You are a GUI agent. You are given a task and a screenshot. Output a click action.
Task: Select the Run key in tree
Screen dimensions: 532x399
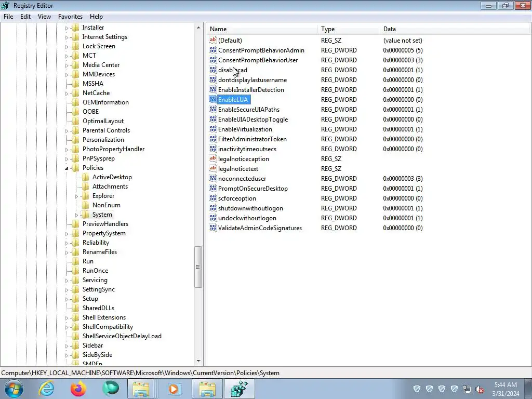click(x=88, y=261)
